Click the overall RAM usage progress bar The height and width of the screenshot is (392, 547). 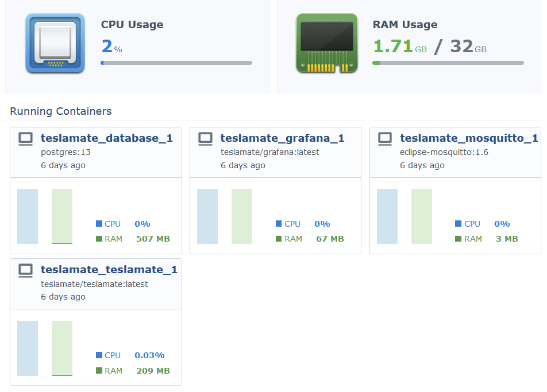point(448,63)
